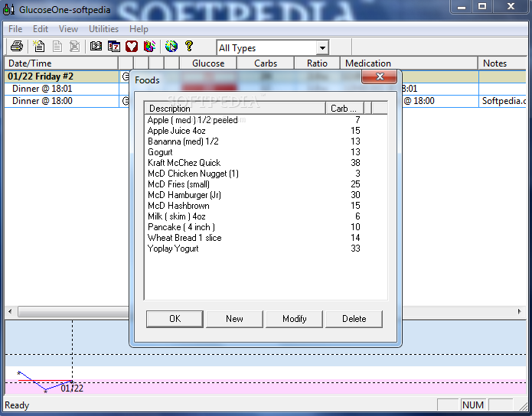The height and width of the screenshot is (416, 532).
Task: Click the New button in Foods dialog
Action: (234, 319)
